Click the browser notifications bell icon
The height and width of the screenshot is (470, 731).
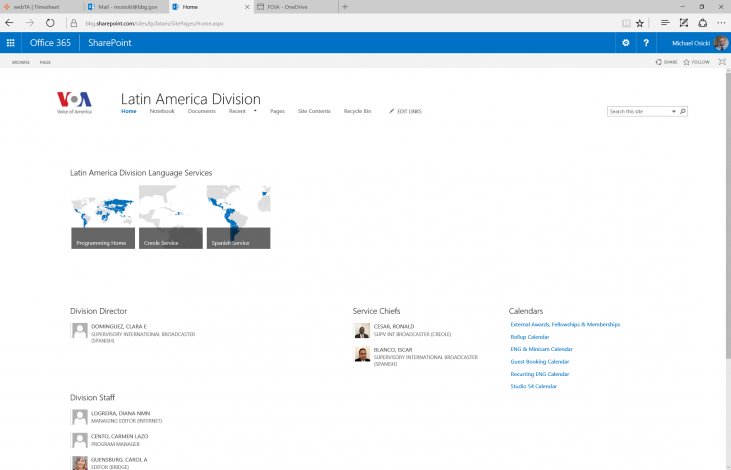703,23
